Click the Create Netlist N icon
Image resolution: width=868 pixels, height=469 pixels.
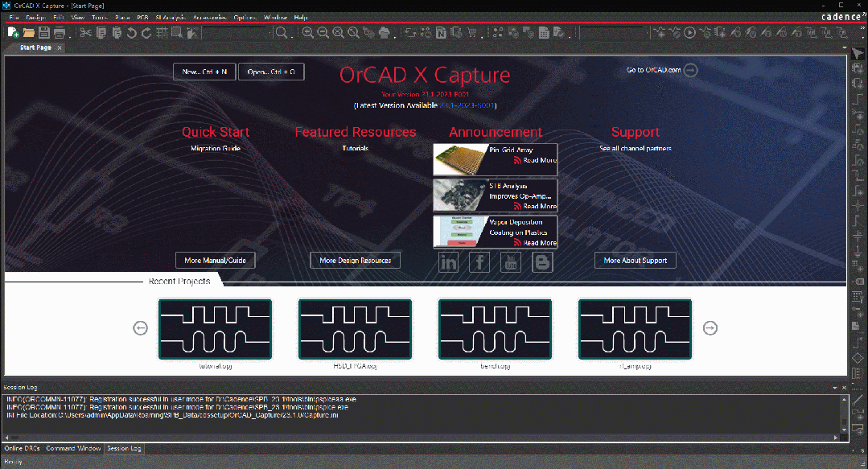tap(441, 33)
